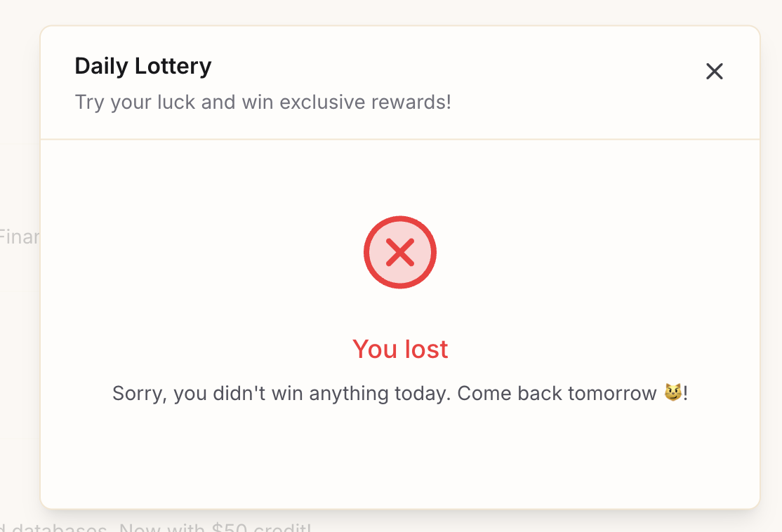Click the red circled X lost icon

tap(400, 253)
